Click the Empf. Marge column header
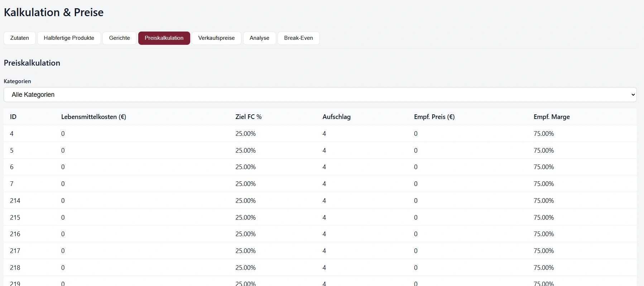 tap(552, 117)
